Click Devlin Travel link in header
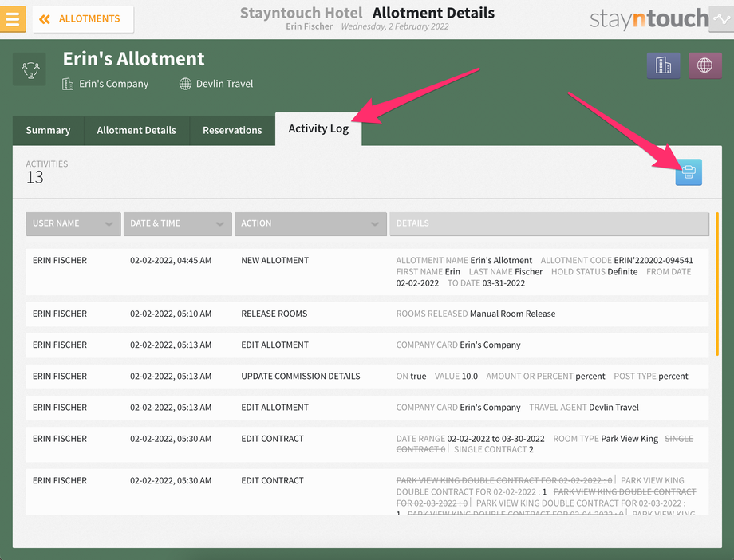734x560 pixels. (225, 84)
